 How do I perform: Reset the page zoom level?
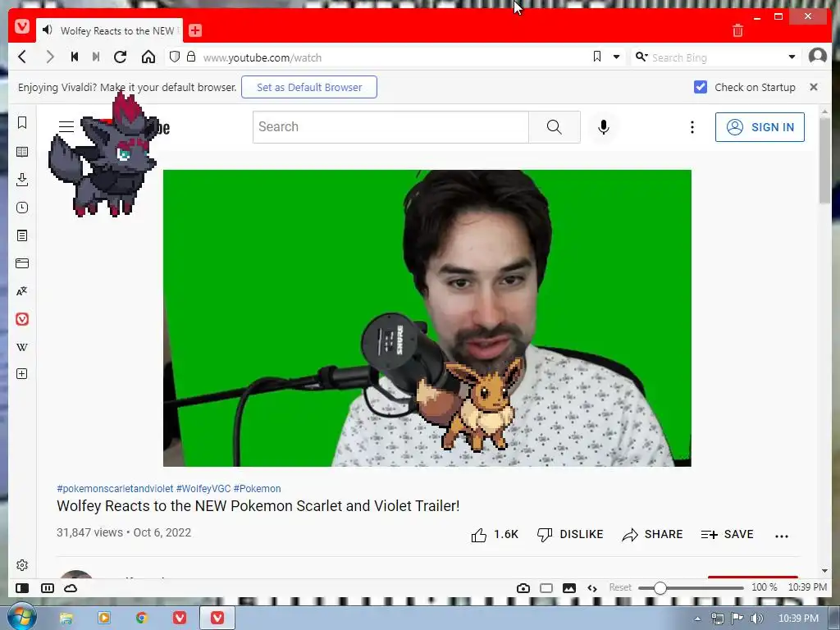pyautogui.click(x=620, y=587)
